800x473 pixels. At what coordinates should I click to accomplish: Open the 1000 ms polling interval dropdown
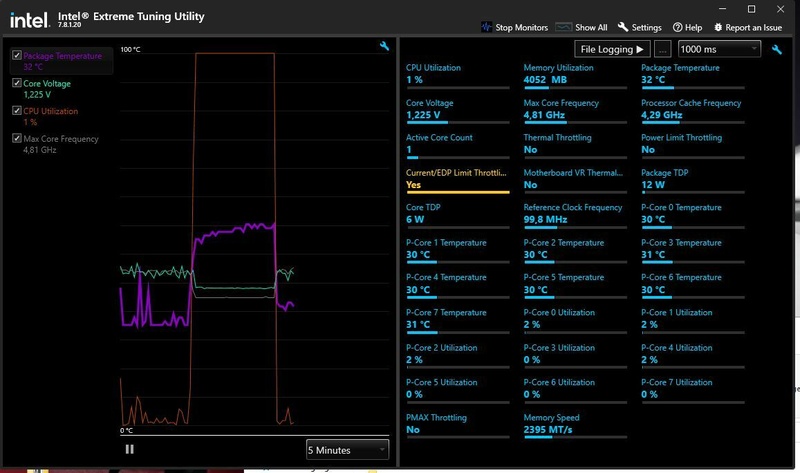pos(719,49)
